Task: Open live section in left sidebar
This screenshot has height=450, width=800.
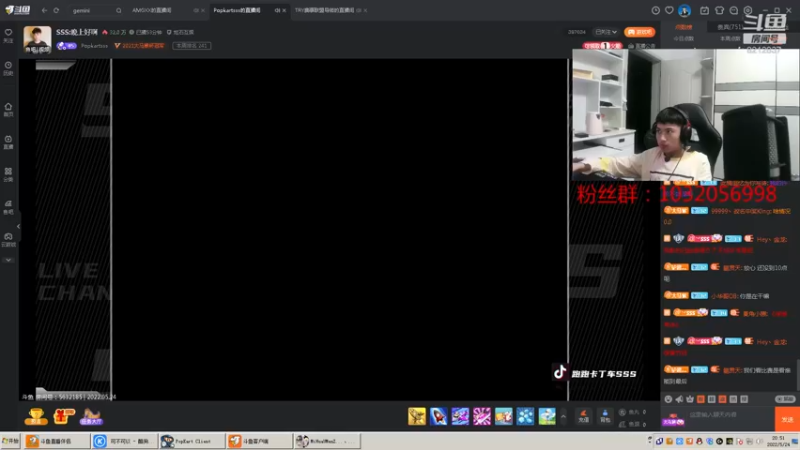Action: pyautogui.click(x=8, y=142)
